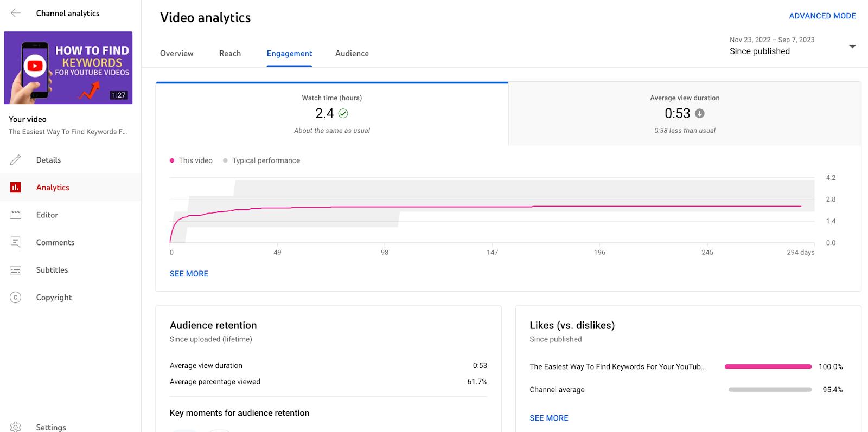The width and height of the screenshot is (868, 432).
Task: Click the video title under Your video
Action: [x=68, y=132]
